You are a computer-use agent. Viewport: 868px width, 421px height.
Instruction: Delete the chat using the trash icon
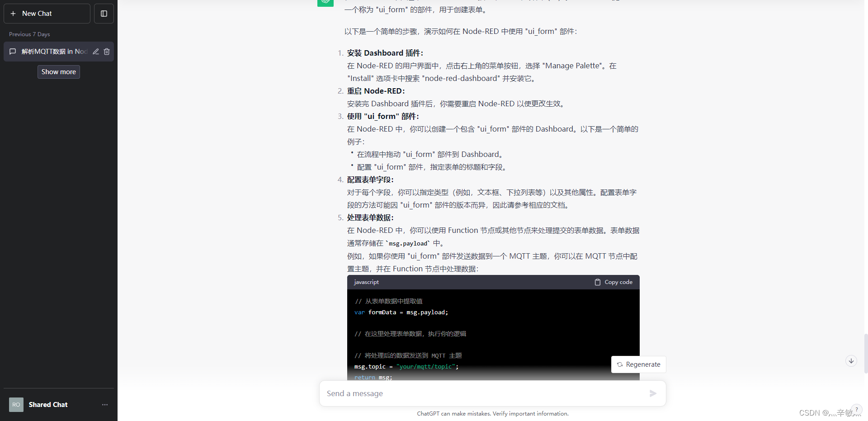pyautogui.click(x=107, y=52)
